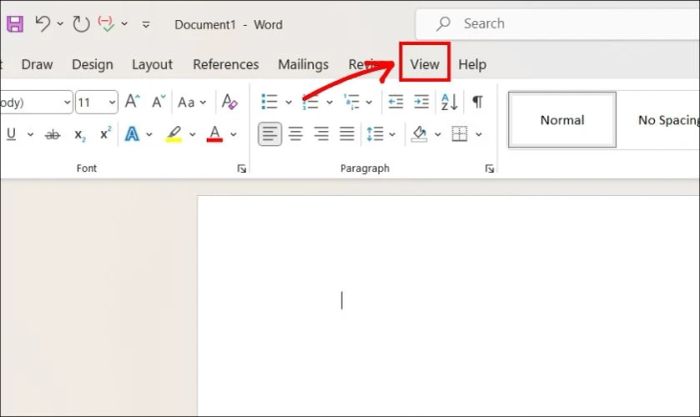
Task: Toggle underline formatting
Action: (x=12, y=134)
